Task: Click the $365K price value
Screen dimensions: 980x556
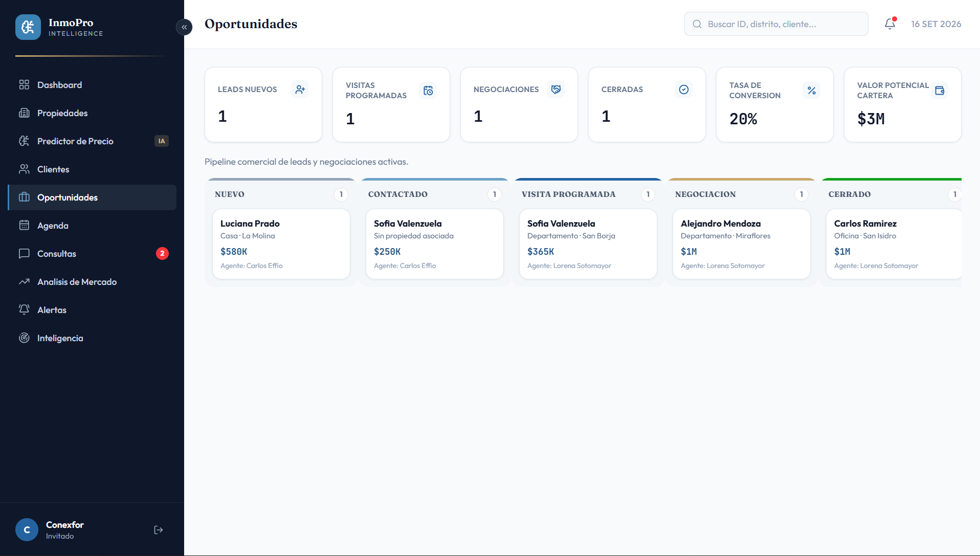Action: [x=541, y=252]
